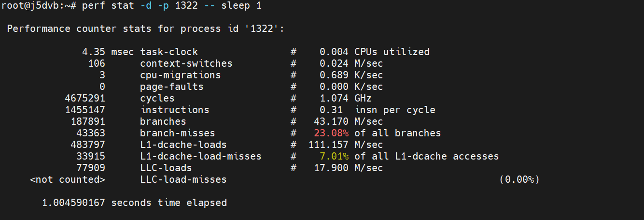The width and height of the screenshot is (644, 220).
Task: Click the 'insn per cycle' label
Action: pyautogui.click(x=395, y=110)
